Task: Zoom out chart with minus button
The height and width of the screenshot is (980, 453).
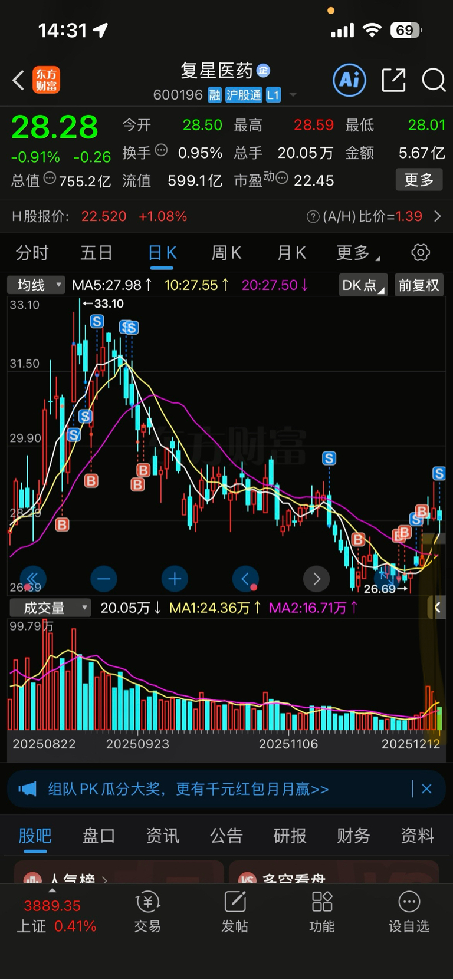Action: tap(104, 579)
